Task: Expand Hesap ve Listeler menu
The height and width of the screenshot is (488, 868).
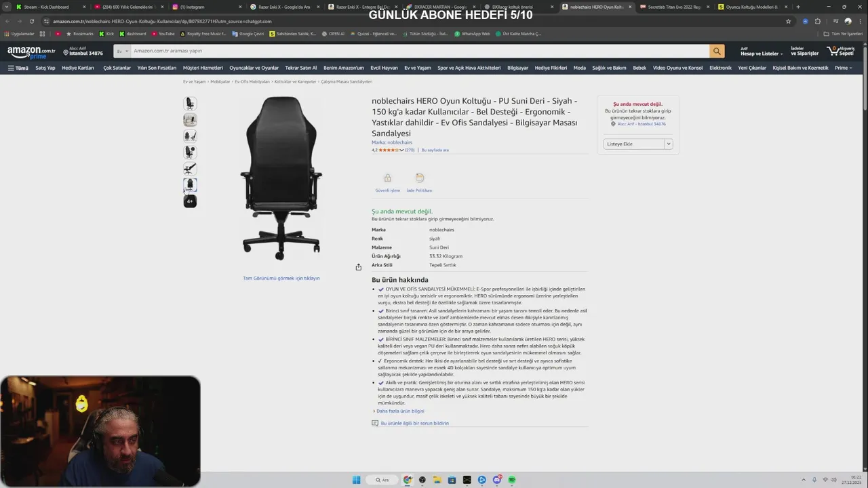Action: [x=761, y=51]
